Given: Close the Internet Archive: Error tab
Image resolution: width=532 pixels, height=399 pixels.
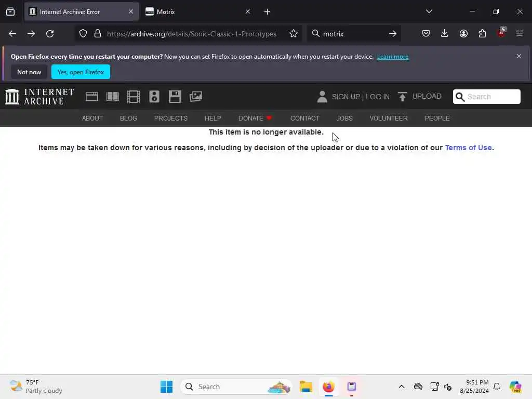Looking at the screenshot, I should point(130,11).
